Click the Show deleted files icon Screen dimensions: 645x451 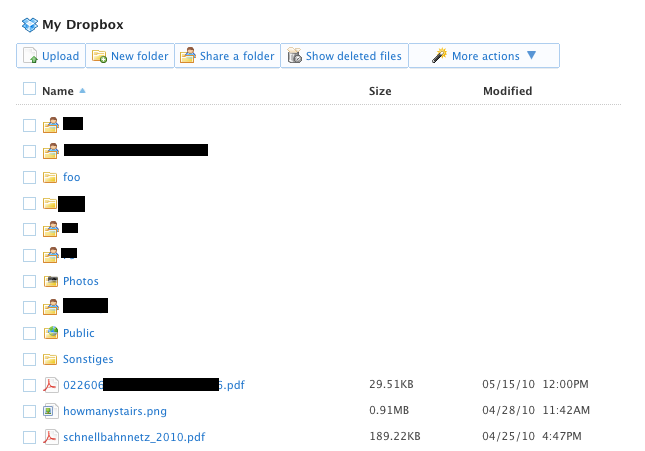pyautogui.click(x=294, y=56)
